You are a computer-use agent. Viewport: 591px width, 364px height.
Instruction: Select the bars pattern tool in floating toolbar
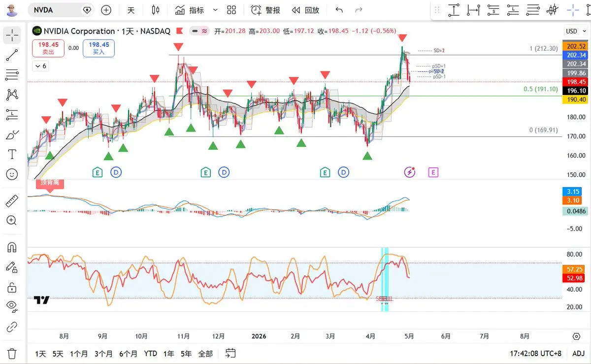click(x=553, y=9)
